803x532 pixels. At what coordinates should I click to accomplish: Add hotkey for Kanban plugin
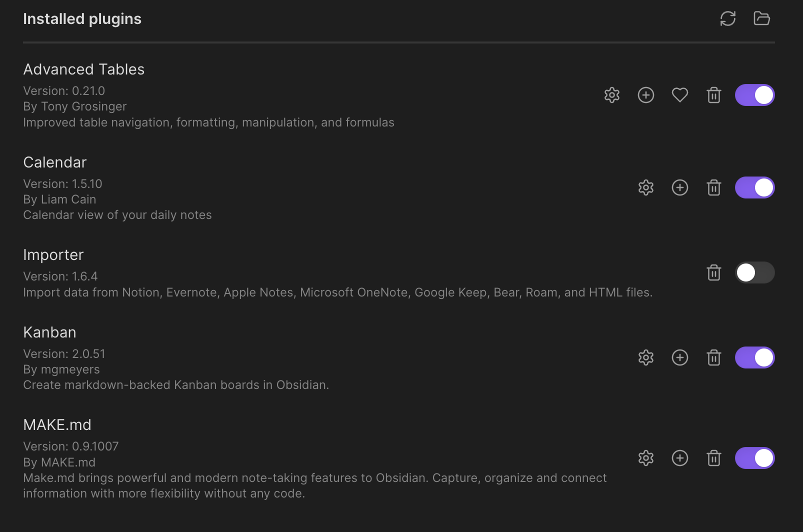click(680, 357)
